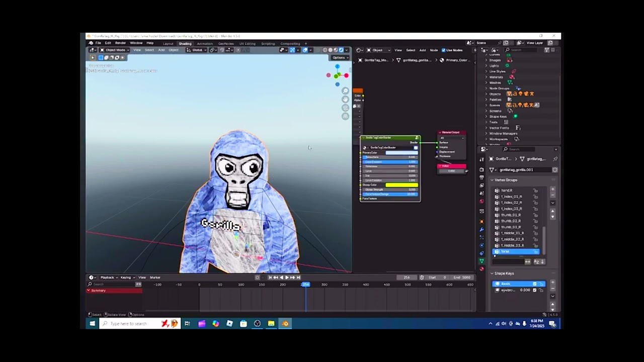The height and width of the screenshot is (362, 644).
Task: Click the node editor Node menu
Action: click(434, 50)
